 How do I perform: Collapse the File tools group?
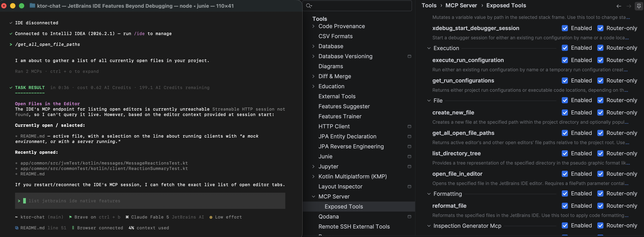429,101
